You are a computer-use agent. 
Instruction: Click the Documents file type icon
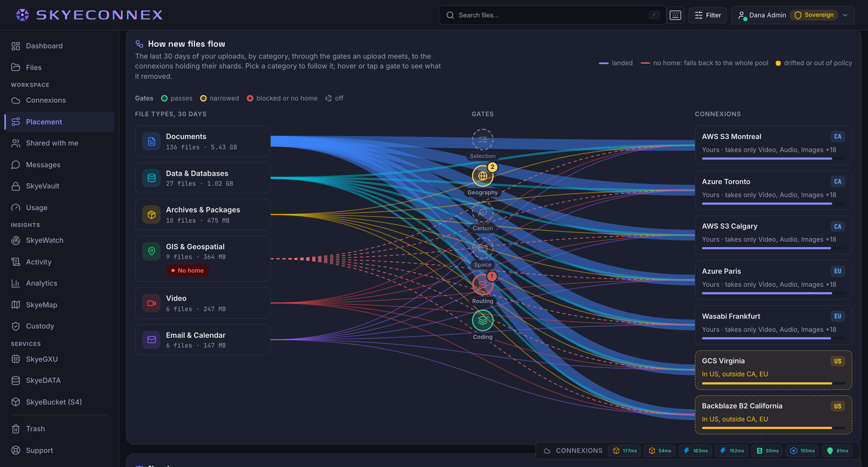tap(151, 141)
